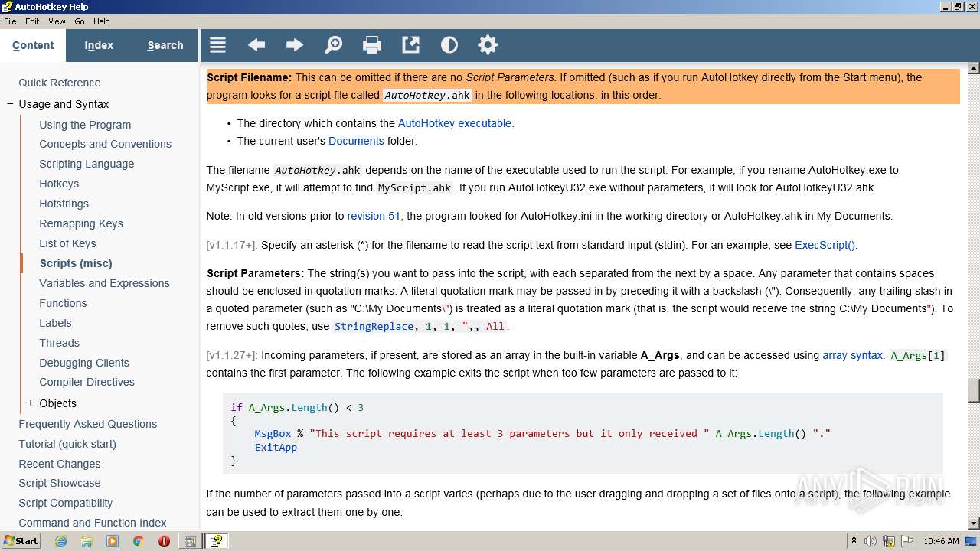The height and width of the screenshot is (551, 980).
Task: Open the zoom magnifier tool
Action: click(333, 45)
